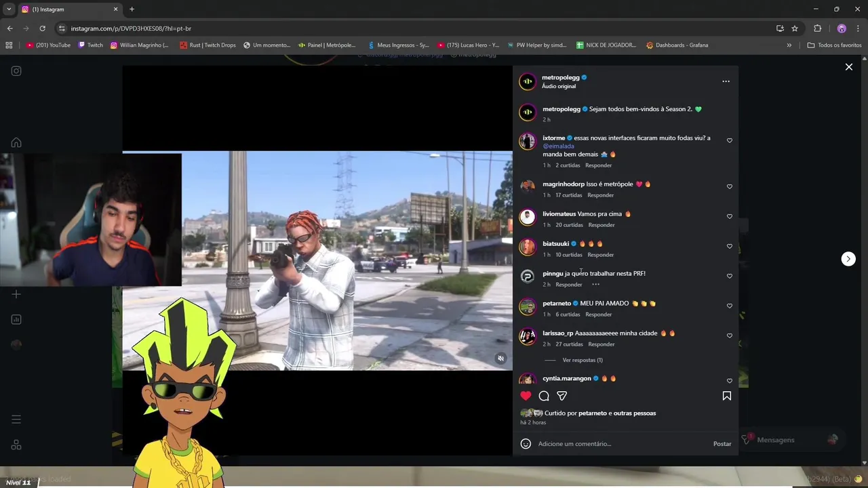The image size is (868, 488).
Task: Like liviomateus's comment heart
Action: click(x=730, y=216)
